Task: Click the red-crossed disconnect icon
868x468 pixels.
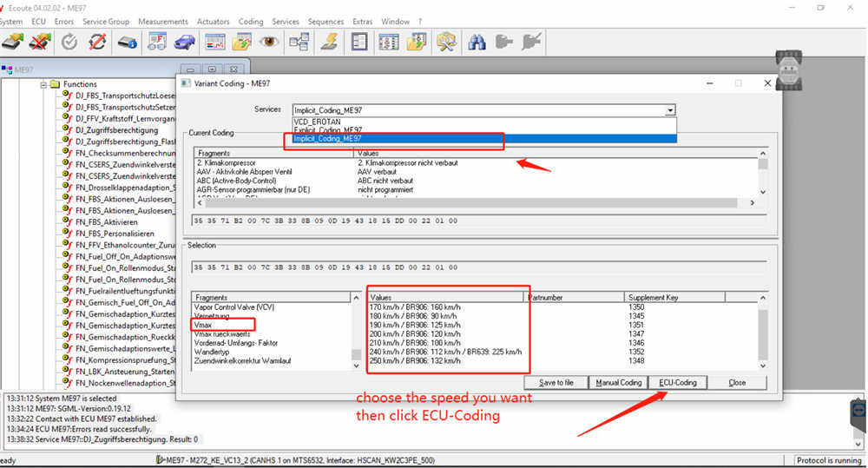Action: (40, 41)
